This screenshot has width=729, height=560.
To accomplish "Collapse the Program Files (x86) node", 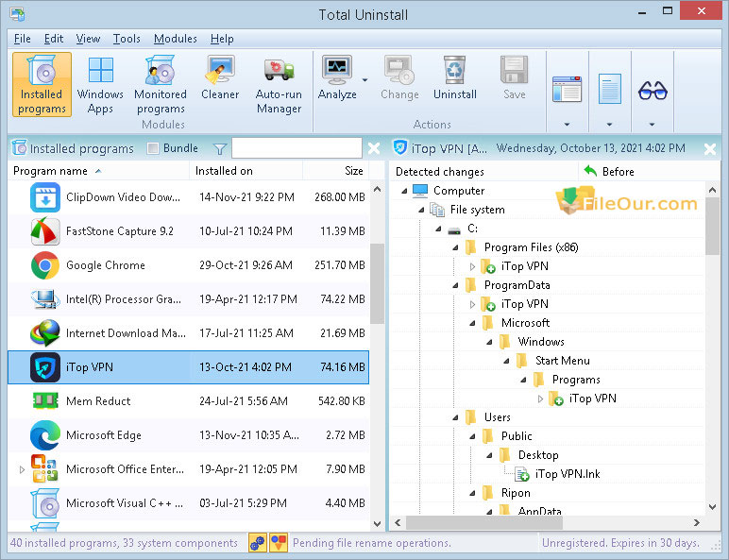I will [x=455, y=247].
